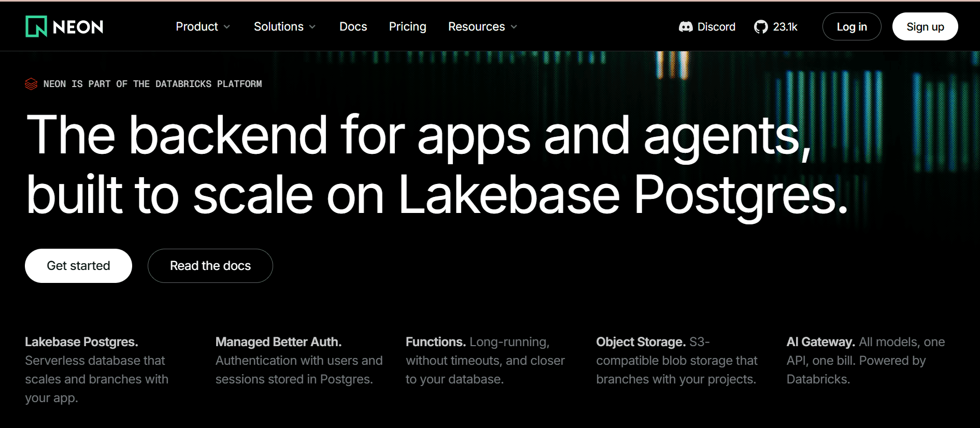Click the Get started button
Image resolution: width=980 pixels, height=428 pixels.
78,266
